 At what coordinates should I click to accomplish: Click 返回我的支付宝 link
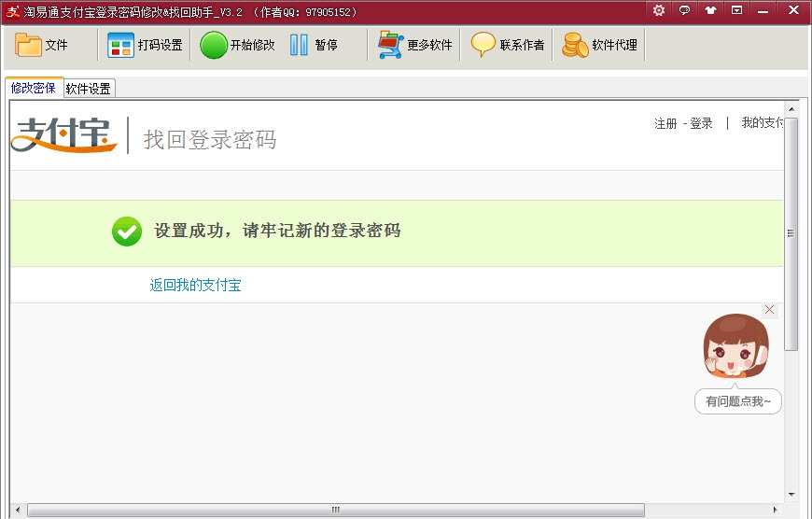coord(195,285)
